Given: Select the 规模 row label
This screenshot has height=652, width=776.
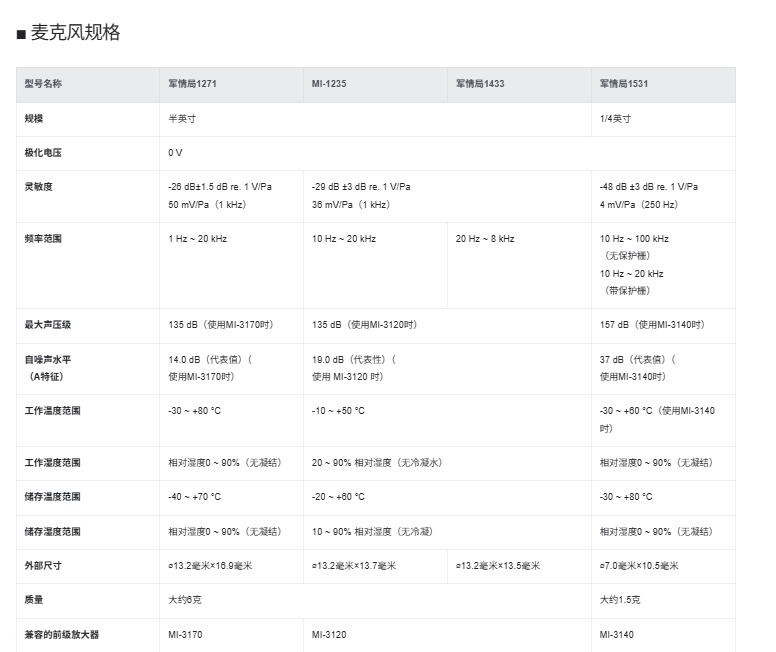Looking at the screenshot, I should (34, 119).
